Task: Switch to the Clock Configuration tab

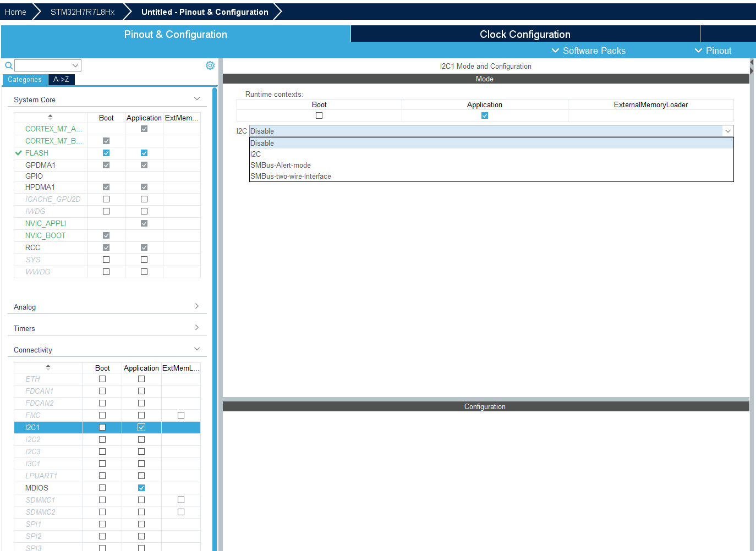Action: point(525,34)
